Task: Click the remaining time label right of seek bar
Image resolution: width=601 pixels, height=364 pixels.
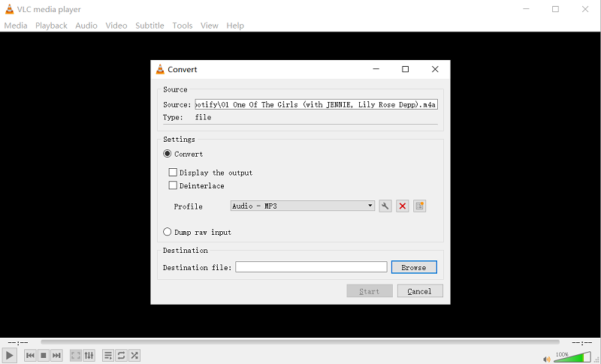Action: (581, 342)
